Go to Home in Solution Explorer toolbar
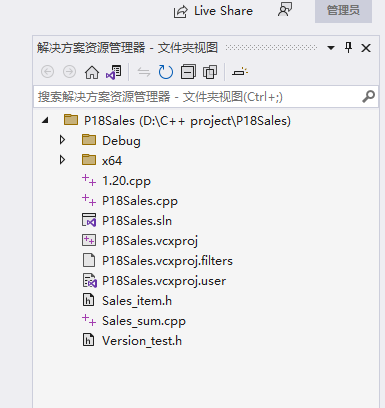The image size is (385, 408). (x=92, y=72)
